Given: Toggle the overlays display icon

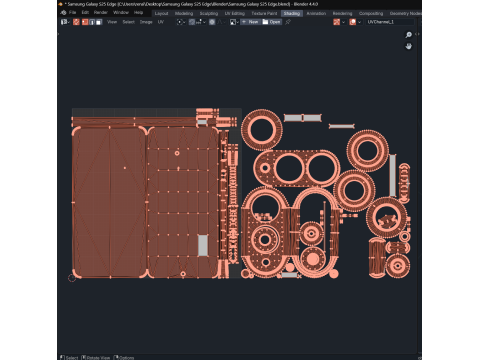Looking at the screenshot, I should (x=353, y=22).
